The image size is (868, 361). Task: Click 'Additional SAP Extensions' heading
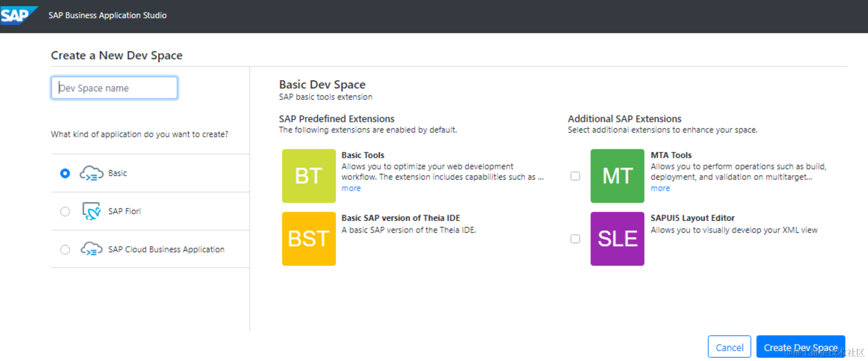[x=624, y=119]
